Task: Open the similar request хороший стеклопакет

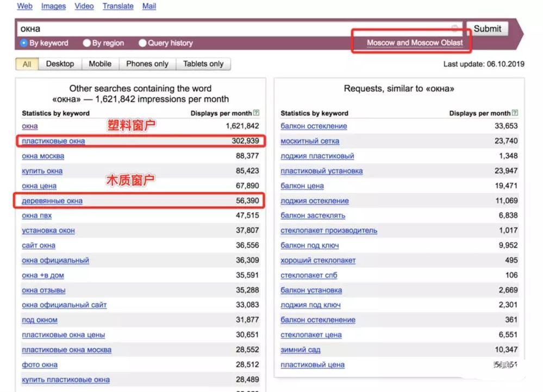Action: [x=318, y=260]
